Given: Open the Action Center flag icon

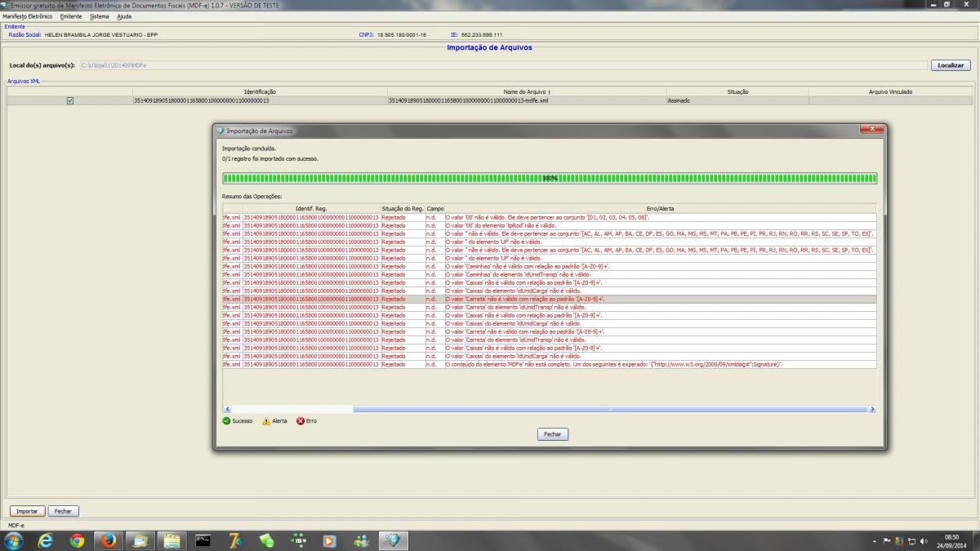Looking at the screenshot, I should 889,541.
